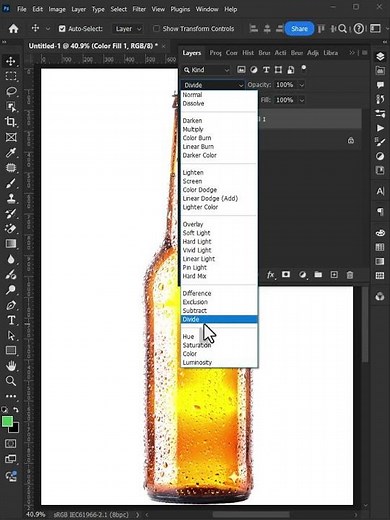The image size is (390, 520).
Task: Choose Multiply blend mode
Action: click(x=193, y=129)
